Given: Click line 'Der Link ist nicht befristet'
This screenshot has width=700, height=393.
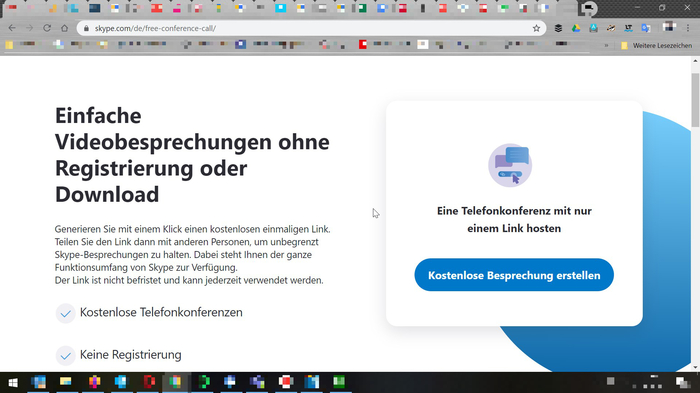Looking at the screenshot, I should (189, 280).
